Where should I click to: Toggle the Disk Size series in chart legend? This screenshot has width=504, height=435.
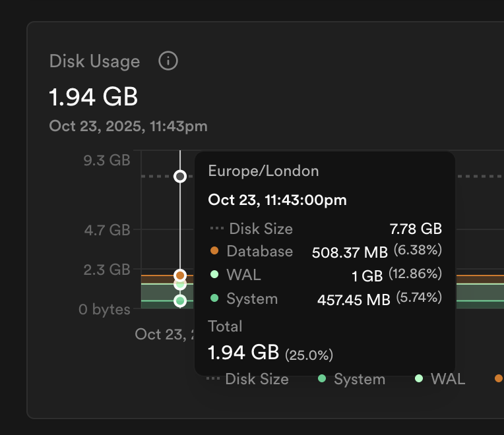pos(247,379)
